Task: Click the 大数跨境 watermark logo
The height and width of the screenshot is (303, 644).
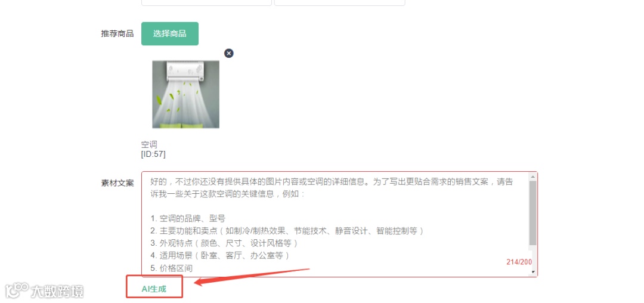Action: (44, 290)
